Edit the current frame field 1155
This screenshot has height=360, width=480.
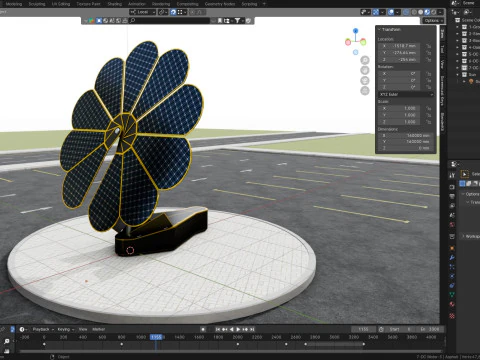[363, 329]
